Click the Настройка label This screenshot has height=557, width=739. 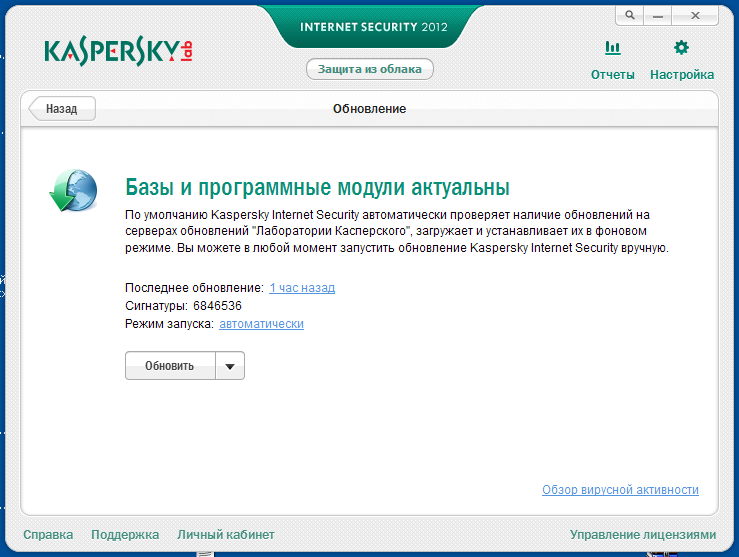[x=682, y=75]
